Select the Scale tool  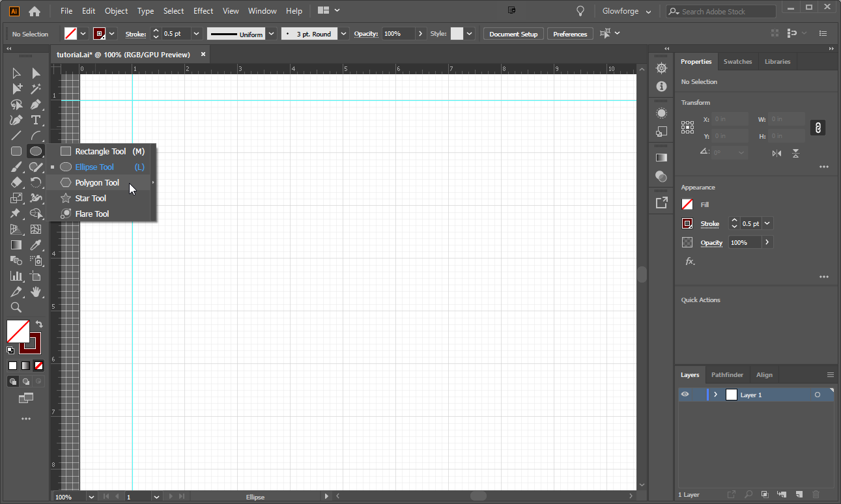(16, 198)
